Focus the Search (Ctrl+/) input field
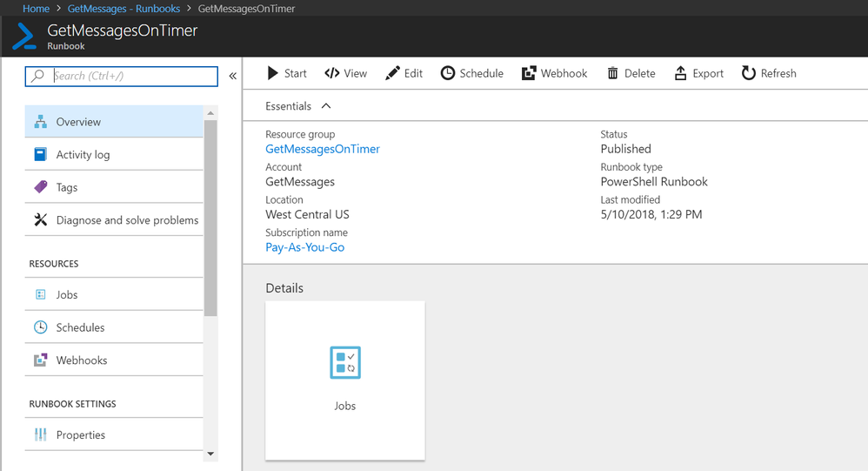Image resolution: width=868 pixels, height=471 pixels. point(121,76)
